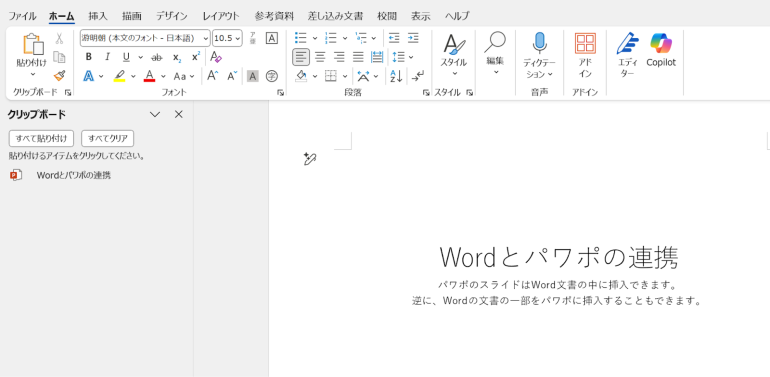Click the Numbering list icon
Viewport: 770px width, 377px height.
pos(330,38)
